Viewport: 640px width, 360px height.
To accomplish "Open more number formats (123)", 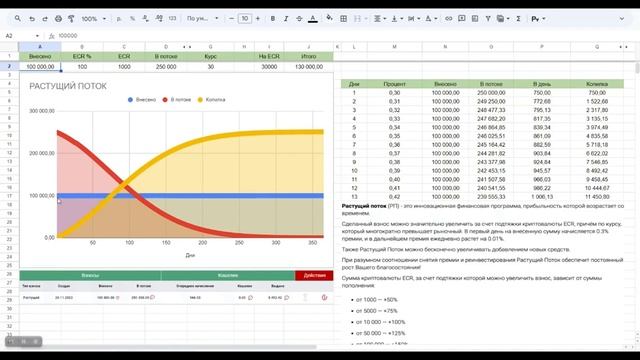I will point(172,19).
